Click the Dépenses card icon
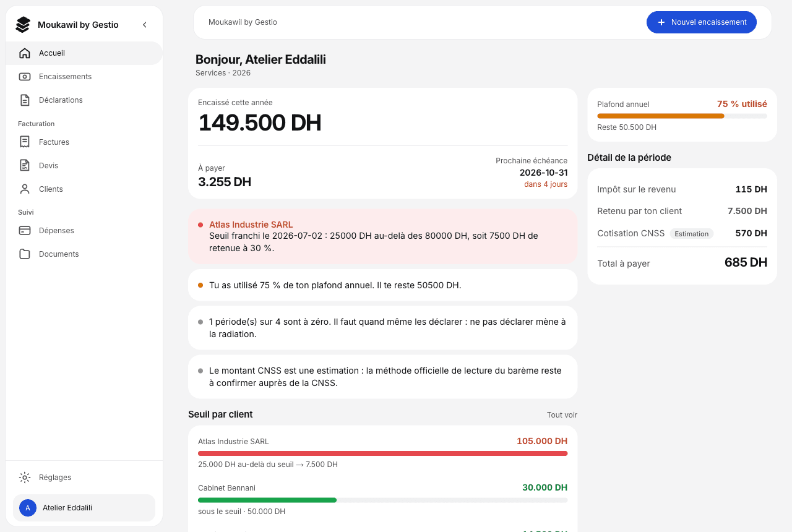Viewport: 792px width, 532px height. tap(25, 231)
